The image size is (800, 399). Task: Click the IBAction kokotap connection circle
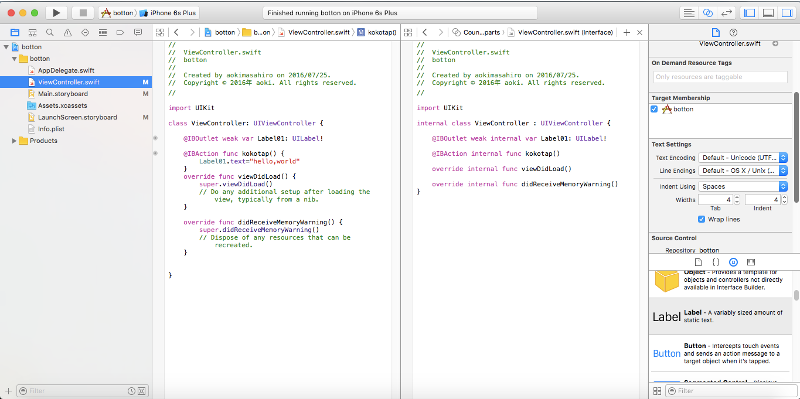coord(156,153)
